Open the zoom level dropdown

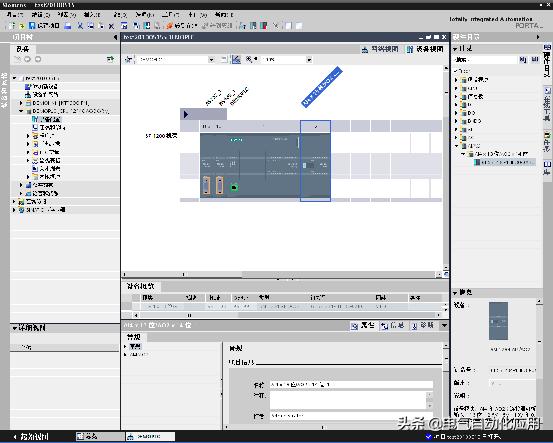click(287, 59)
